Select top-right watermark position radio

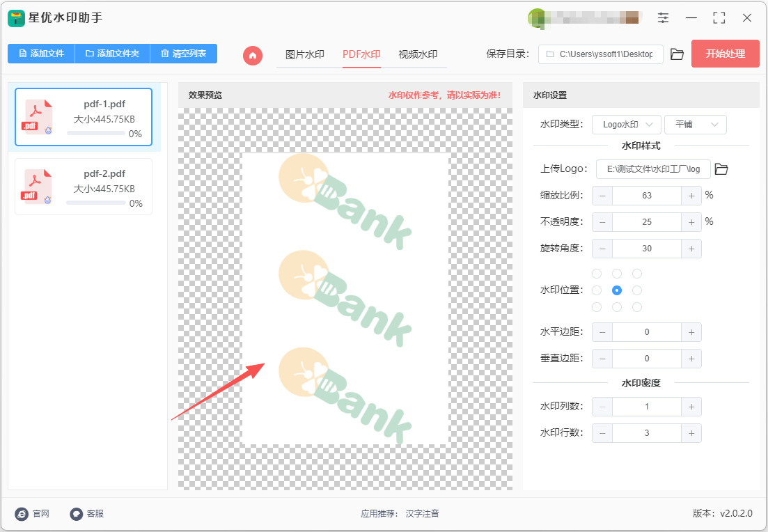pyautogui.click(x=636, y=274)
